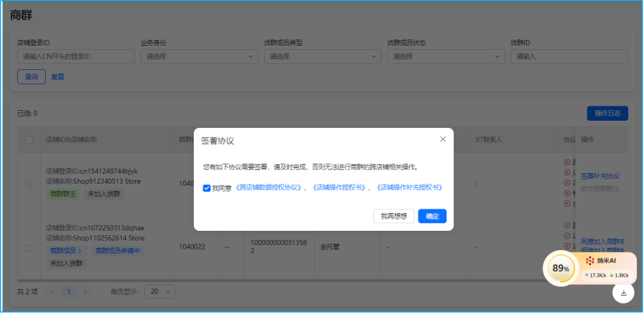Focus the 店铺登录ID input field

click(x=76, y=56)
